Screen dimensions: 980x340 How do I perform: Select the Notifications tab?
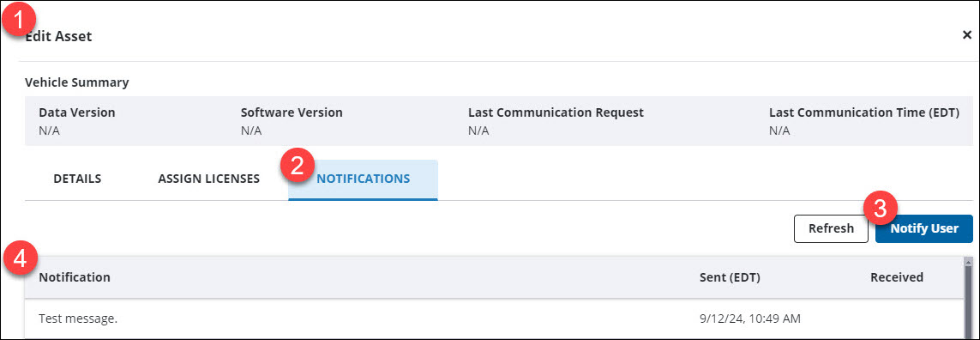click(x=364, y=179)
